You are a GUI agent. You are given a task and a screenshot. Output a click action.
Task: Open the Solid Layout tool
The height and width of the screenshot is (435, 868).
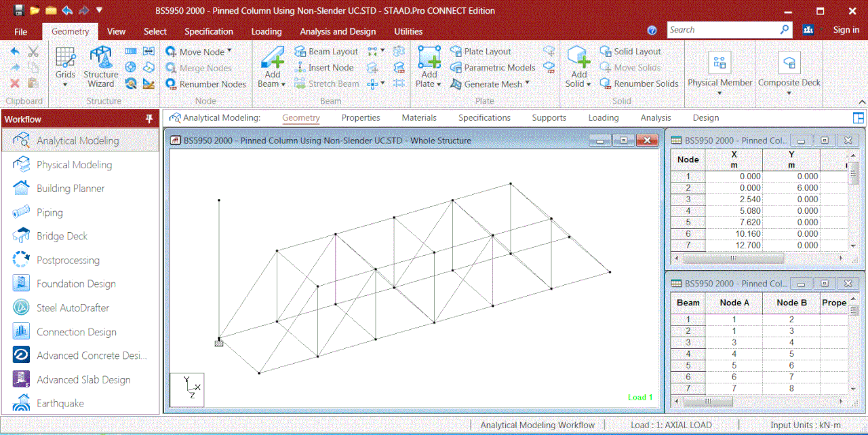pyautogui.click(x=631, y=52)
